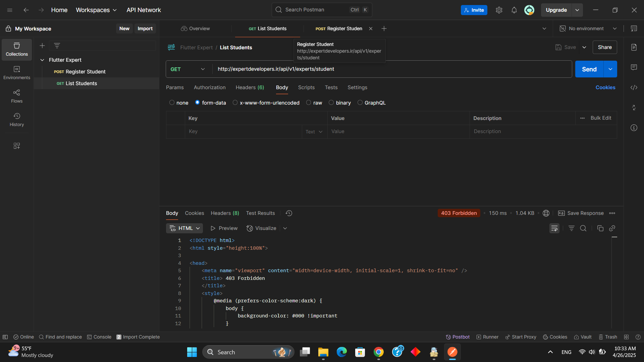Open the Flows sidebar panel
The height and width of the screenshot is (362, 644).
point(17,96)
